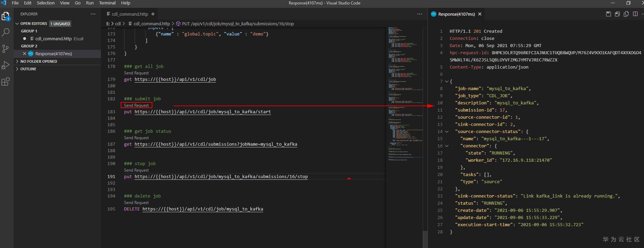Open the cdl folder breadcrumb
This screenshot has height=248, width=644.
coord(118,24)
